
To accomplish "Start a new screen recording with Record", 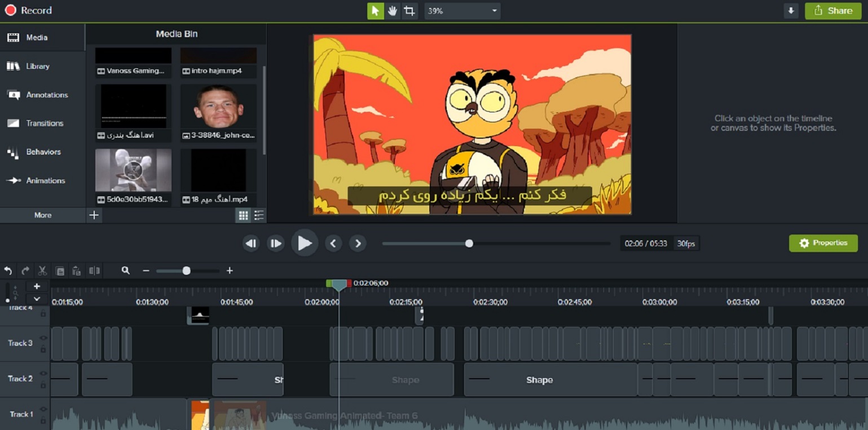I will point(28,11).
